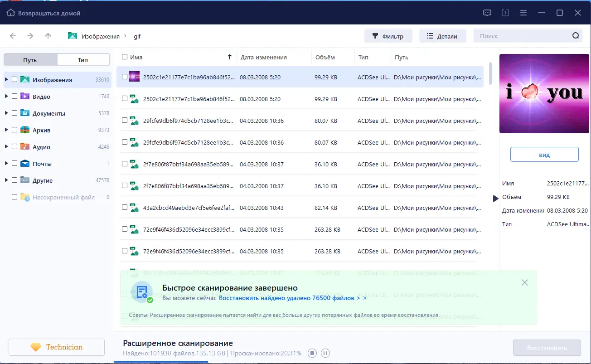Click the search input field

click(x=521, y=35)
